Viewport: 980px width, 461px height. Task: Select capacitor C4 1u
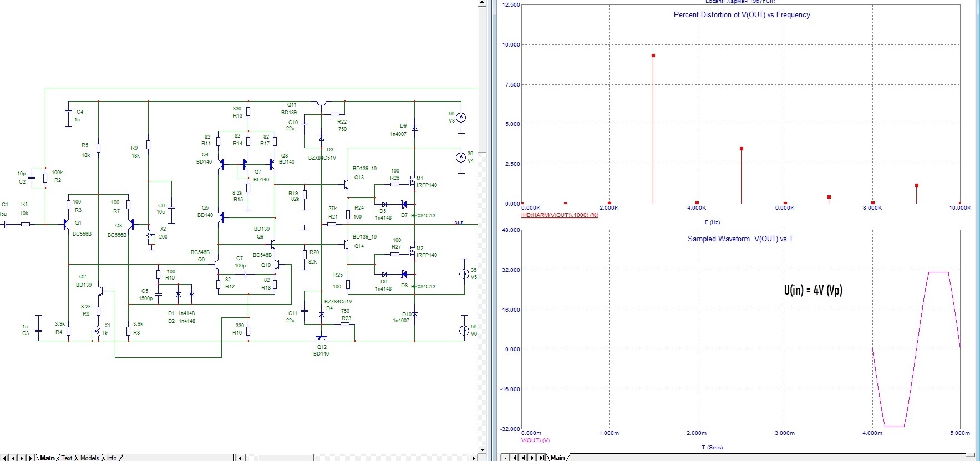68,112
